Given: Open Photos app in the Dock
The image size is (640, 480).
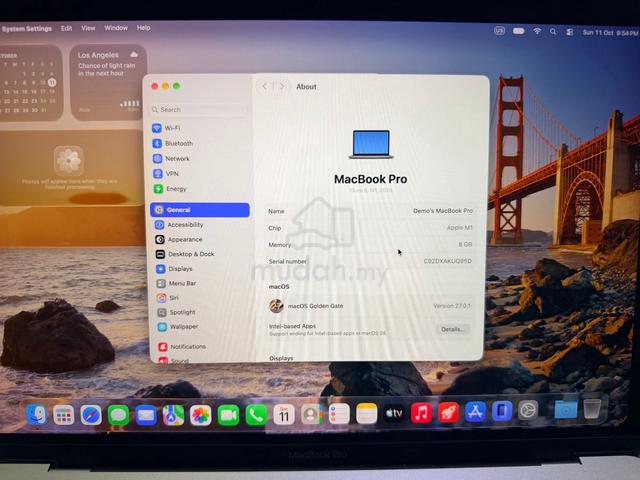Looking at the screenshot, I should pyautogui.click(x=200, y=415).
